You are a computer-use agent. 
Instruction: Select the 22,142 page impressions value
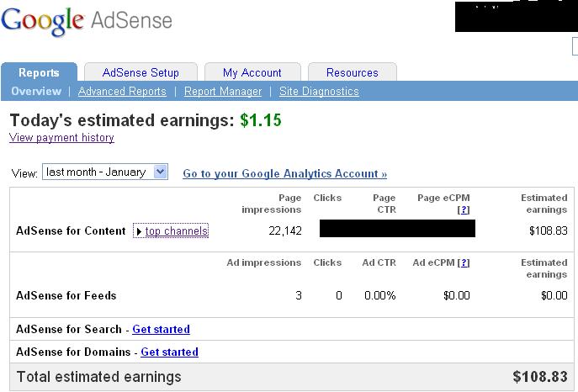tap(285, 230)
